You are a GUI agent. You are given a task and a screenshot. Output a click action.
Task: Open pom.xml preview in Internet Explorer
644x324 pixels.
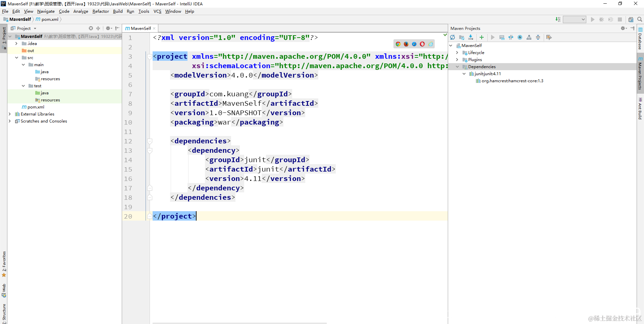430,44
